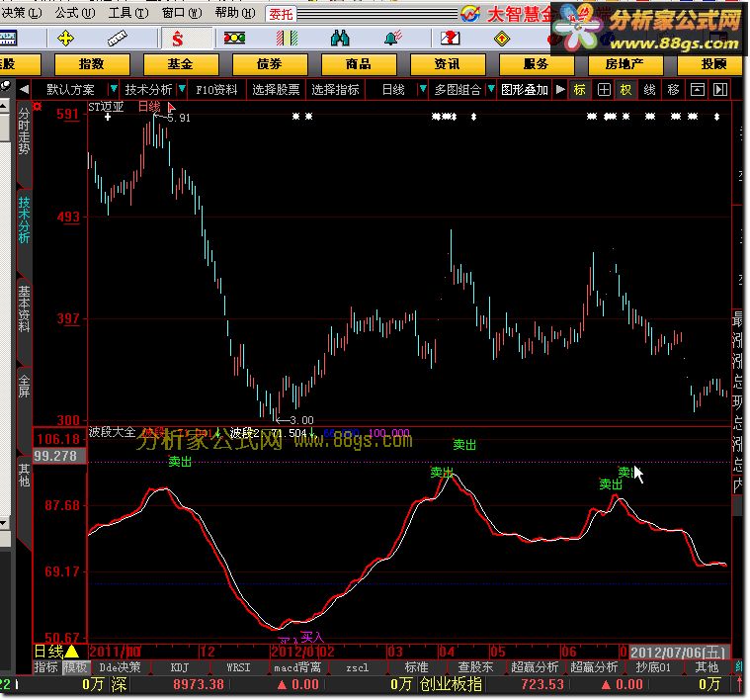Select the 抄底01 indicator tab
This screenshot has height=700, width=750.
[653, 667]
